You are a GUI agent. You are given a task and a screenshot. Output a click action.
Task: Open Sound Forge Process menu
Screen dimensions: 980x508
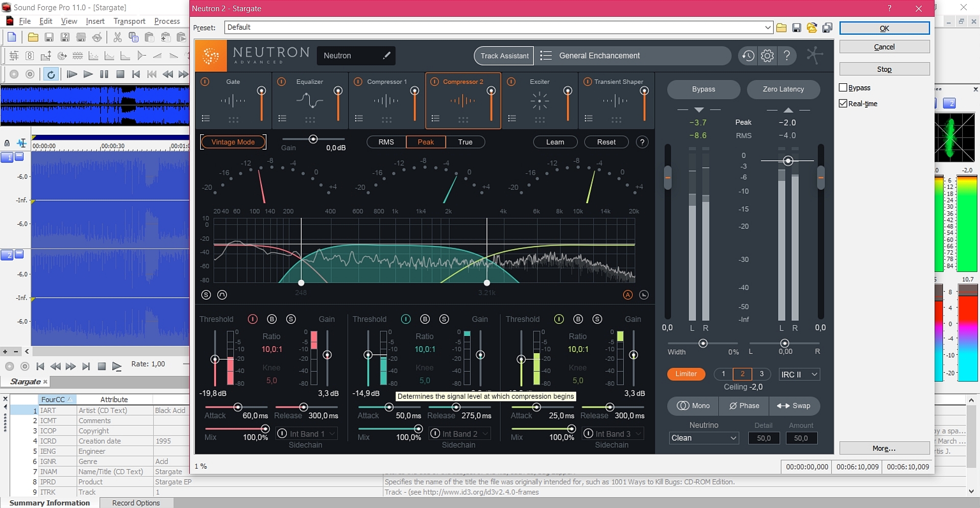[167, 21]
